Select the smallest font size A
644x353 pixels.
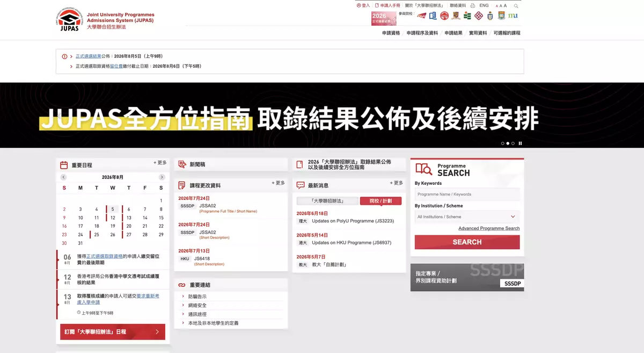click(x=496, y=6)
